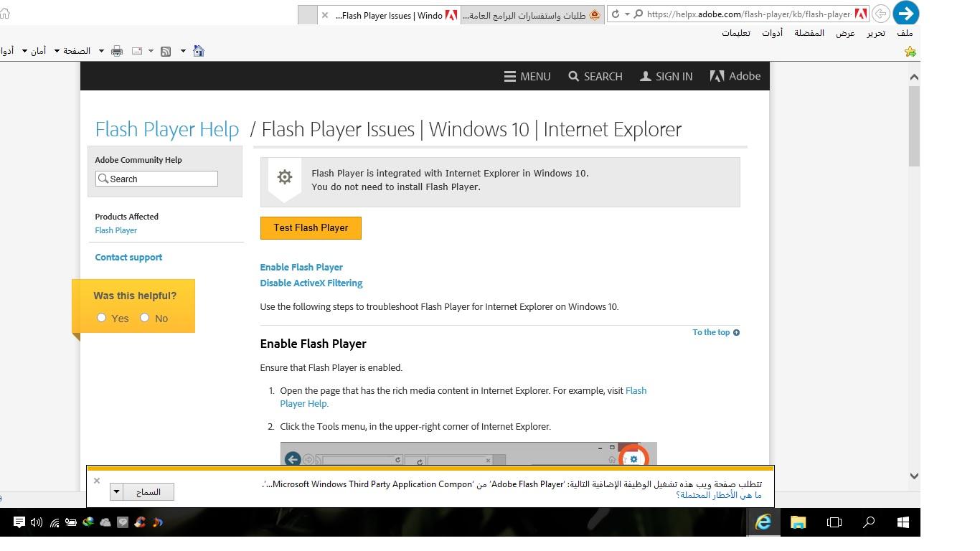
Task: Jump to Disable ActiveX Filtering link
Action: point(311,283)
